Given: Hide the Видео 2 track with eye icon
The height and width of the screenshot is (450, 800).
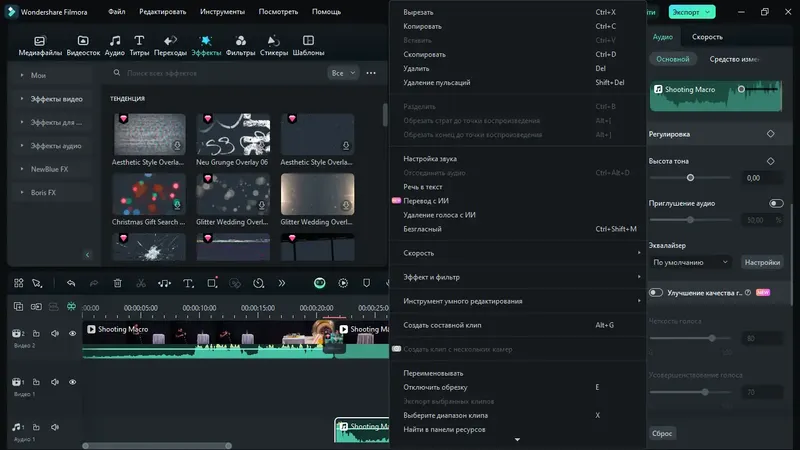Looking at the screenshot, I should tap(72, 334).
